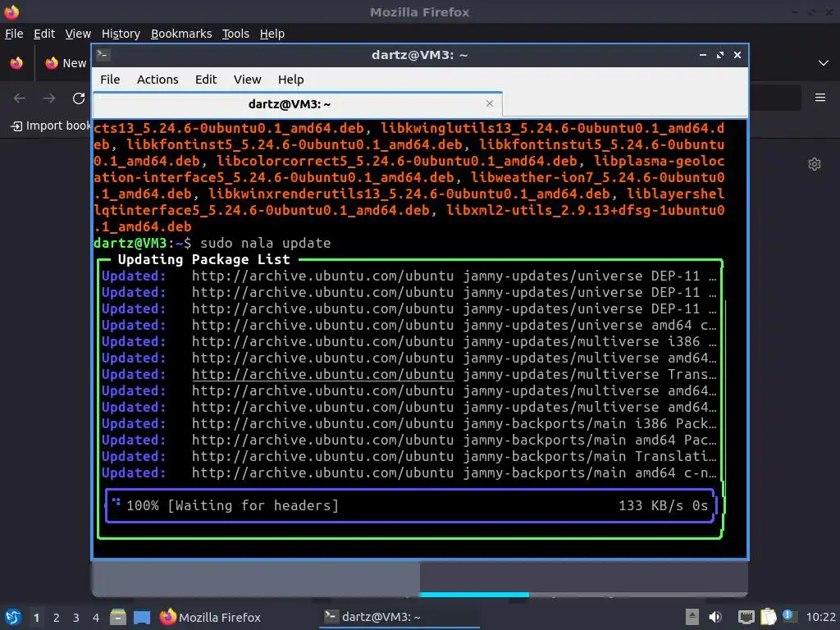The height and width of the screenshot is (630, 840).
Task: Open the Firefox hamburger application menu
Action: coord(820,98)
